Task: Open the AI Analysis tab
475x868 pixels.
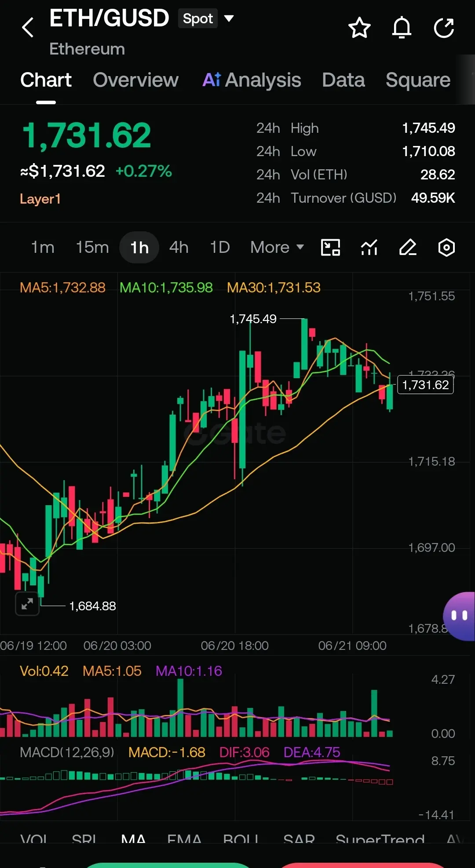Action: pyautogui.click(x=252, y=80)
